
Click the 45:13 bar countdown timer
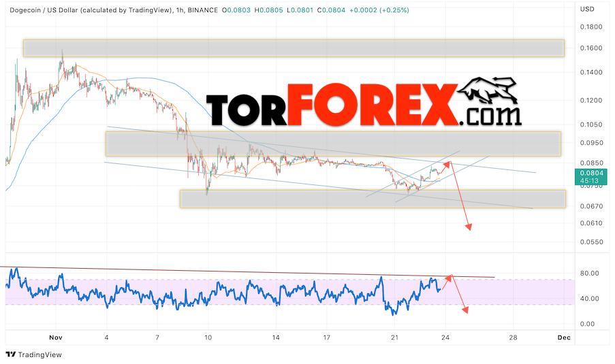tap(589, 180)
